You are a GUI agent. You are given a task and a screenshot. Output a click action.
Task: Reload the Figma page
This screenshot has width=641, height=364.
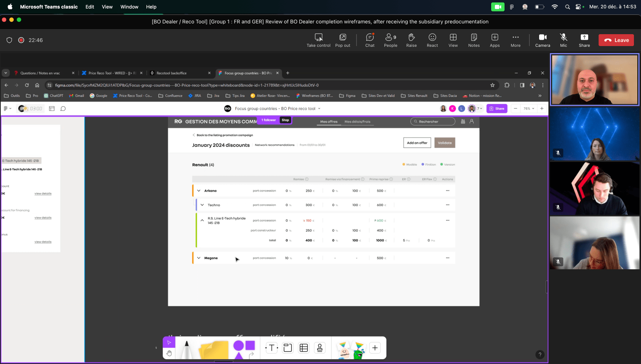[27, 85]
